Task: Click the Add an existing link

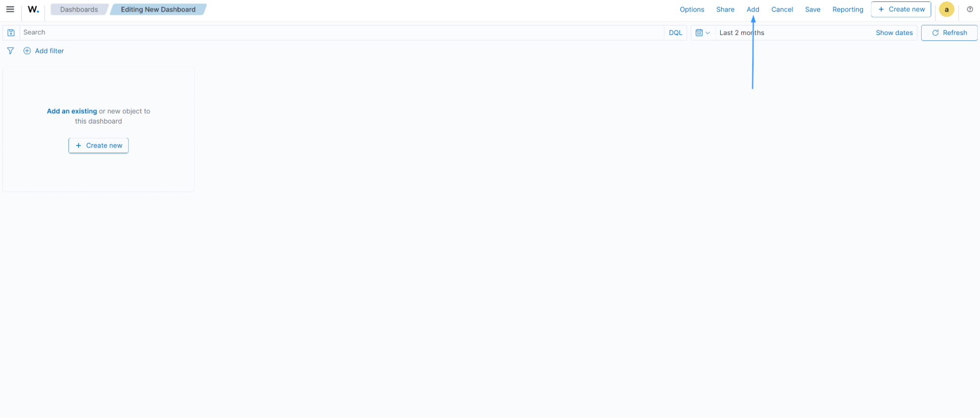Action: click(72, 111)
